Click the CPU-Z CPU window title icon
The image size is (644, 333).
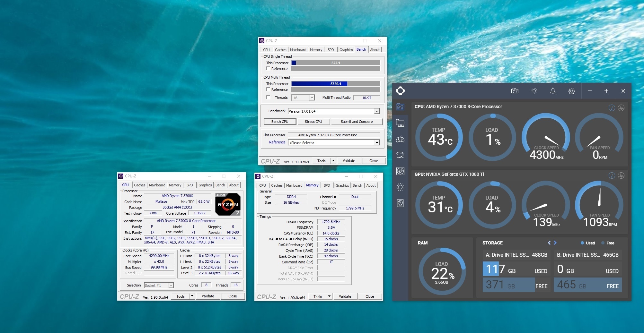click(121, 176)
